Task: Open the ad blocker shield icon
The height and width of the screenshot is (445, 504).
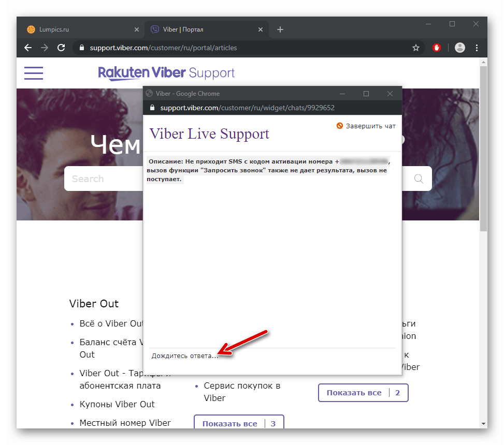Action: click(437, 48)
